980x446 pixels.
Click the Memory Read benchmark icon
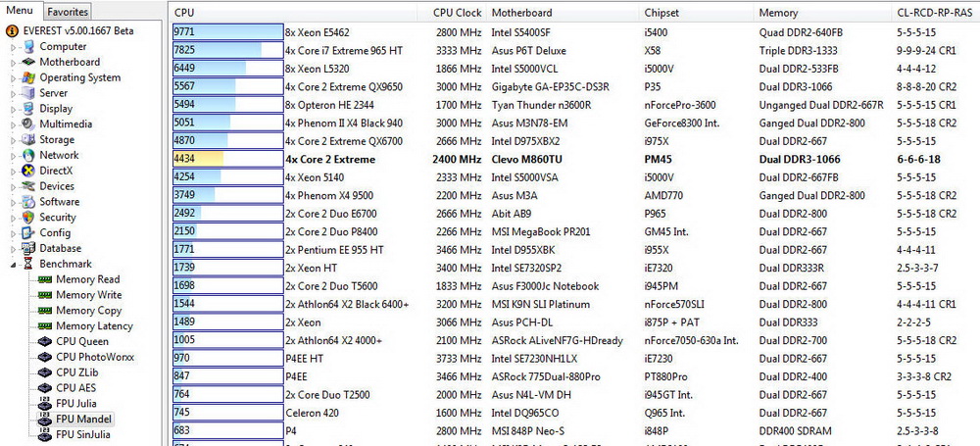tap(44, 279)
